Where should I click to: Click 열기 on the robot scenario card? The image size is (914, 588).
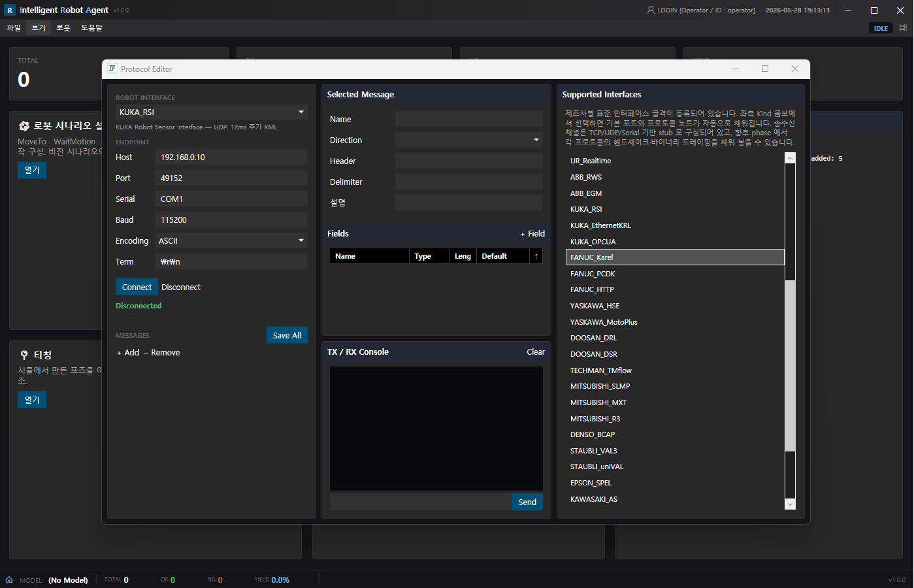[x=32, y=170]
